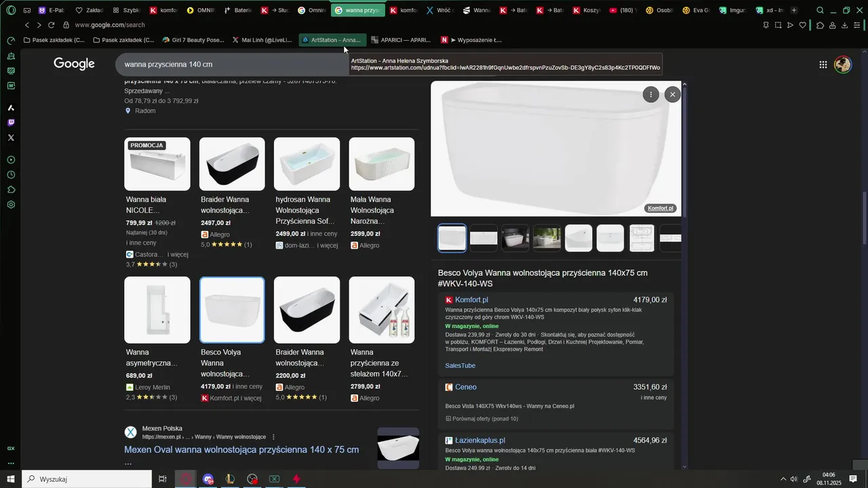Select Wanna przyścienna ze stelażem card
The image size is (868, 488).
(x=382, y=339)
